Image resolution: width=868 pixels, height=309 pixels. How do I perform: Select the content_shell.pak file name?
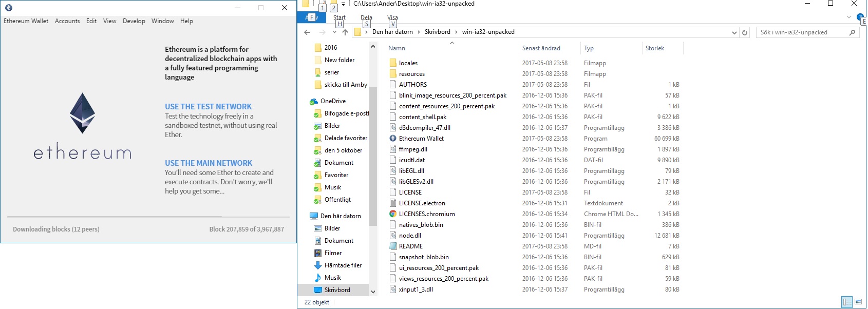tap(423, 117)
